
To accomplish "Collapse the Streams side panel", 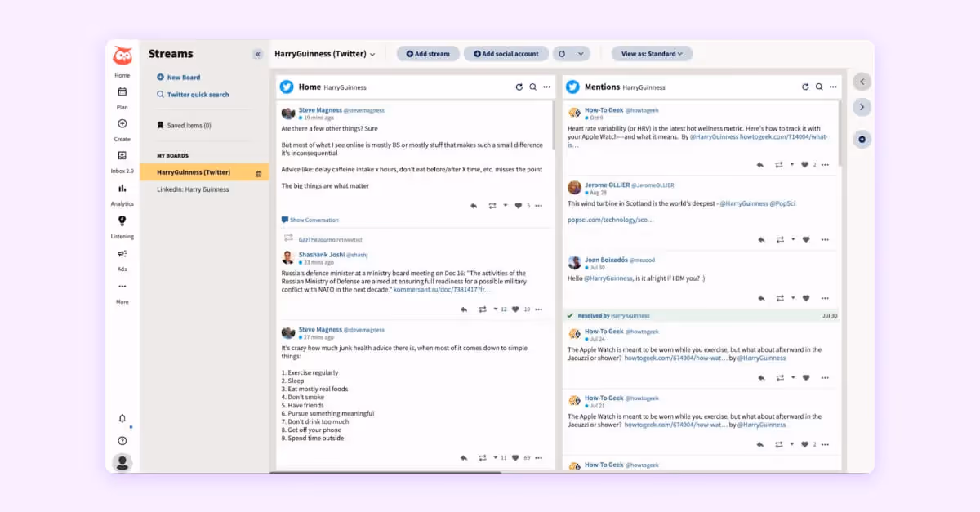I will (x=257, y=54).
